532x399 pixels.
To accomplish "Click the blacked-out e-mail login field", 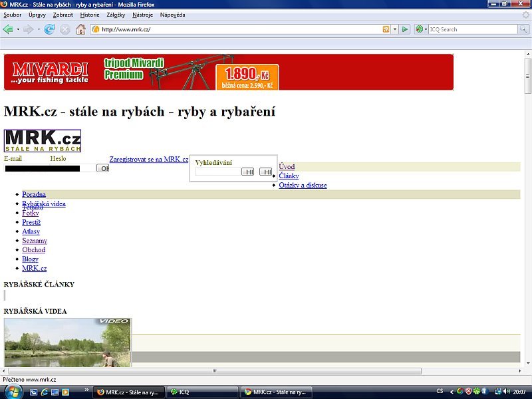I will (x=43, y=168).
